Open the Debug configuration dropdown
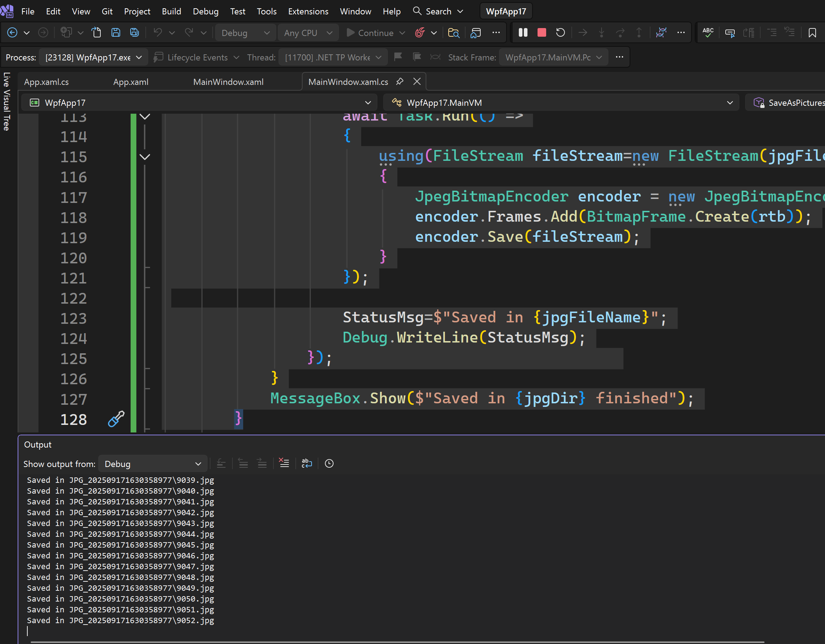Image resolution: width=825 pixels, height=644 pixels. pyautogui.click(x=245, y=33)
